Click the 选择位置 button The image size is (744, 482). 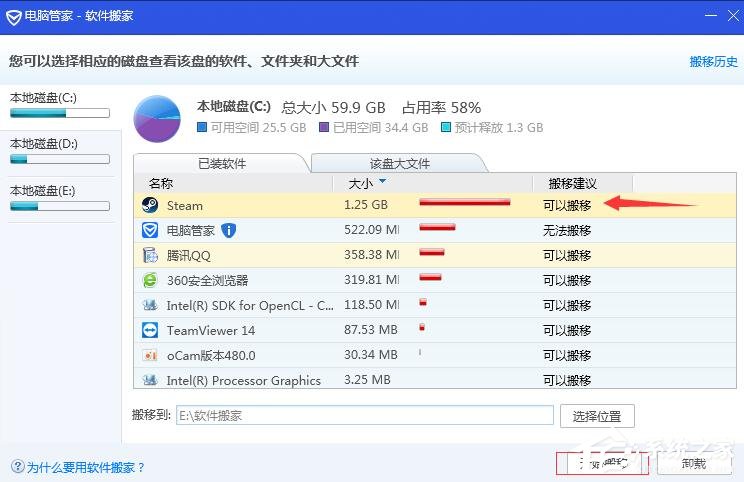[x=597, y=416]
